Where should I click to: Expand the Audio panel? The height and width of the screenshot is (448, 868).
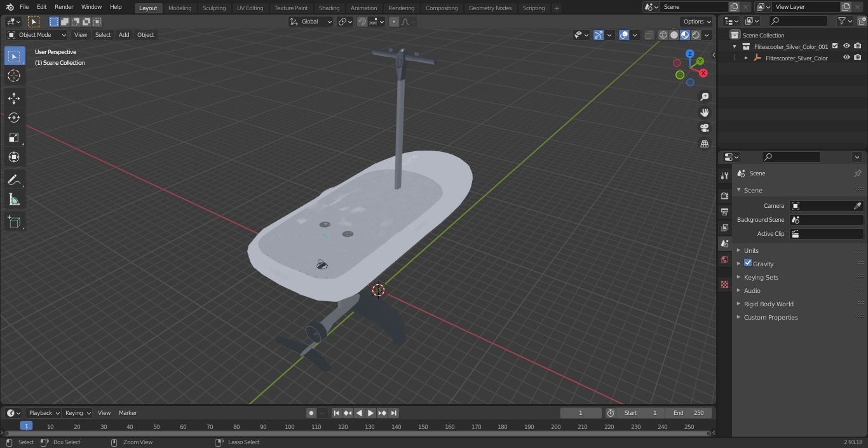[752, 290]
